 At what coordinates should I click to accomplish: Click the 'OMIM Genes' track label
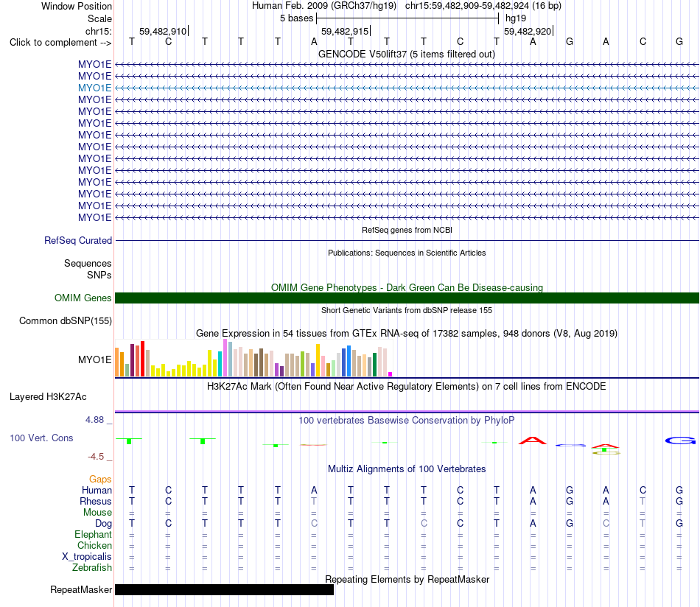pos(83,298)
